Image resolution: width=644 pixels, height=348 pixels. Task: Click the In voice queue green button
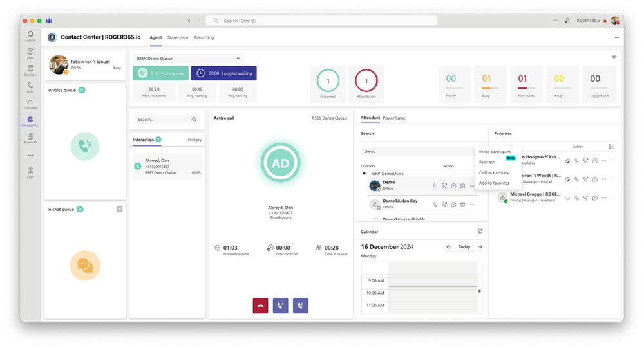click(x=160, y=73)
